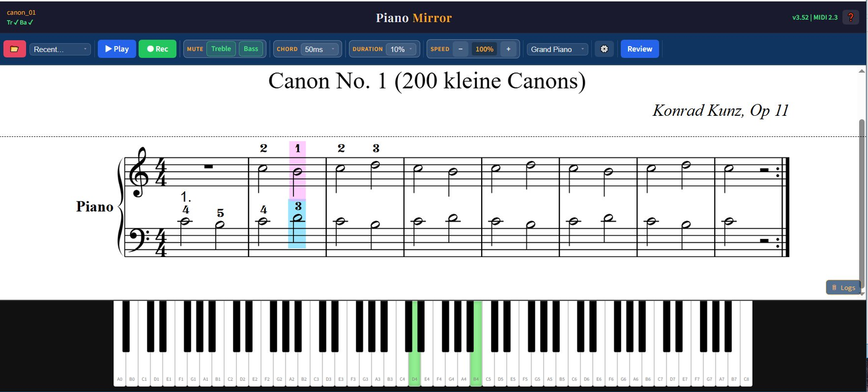Click the Piano Mirror title
Viewport: 868px width, 392px height.
coord(414,18)
